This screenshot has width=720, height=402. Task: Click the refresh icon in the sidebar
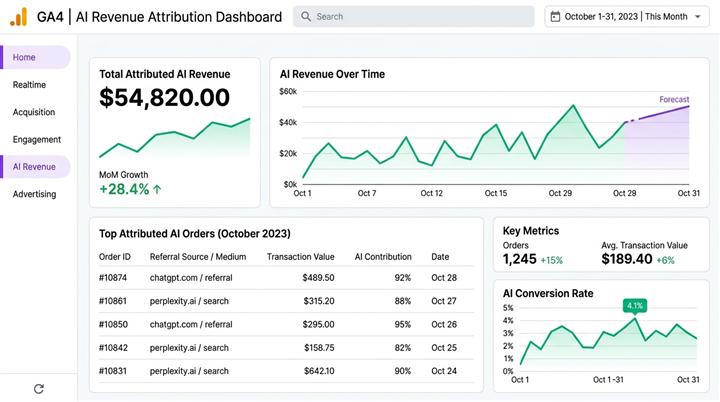coord(39,389)
